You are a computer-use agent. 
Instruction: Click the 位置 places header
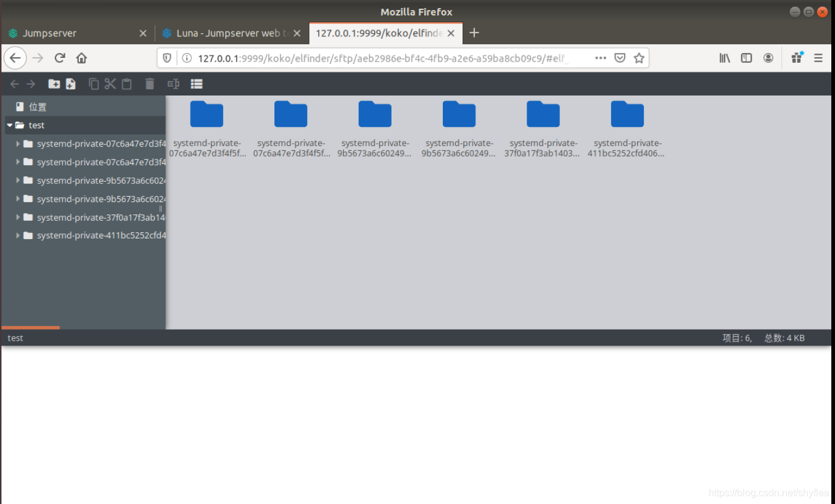(x=38, y=107)
